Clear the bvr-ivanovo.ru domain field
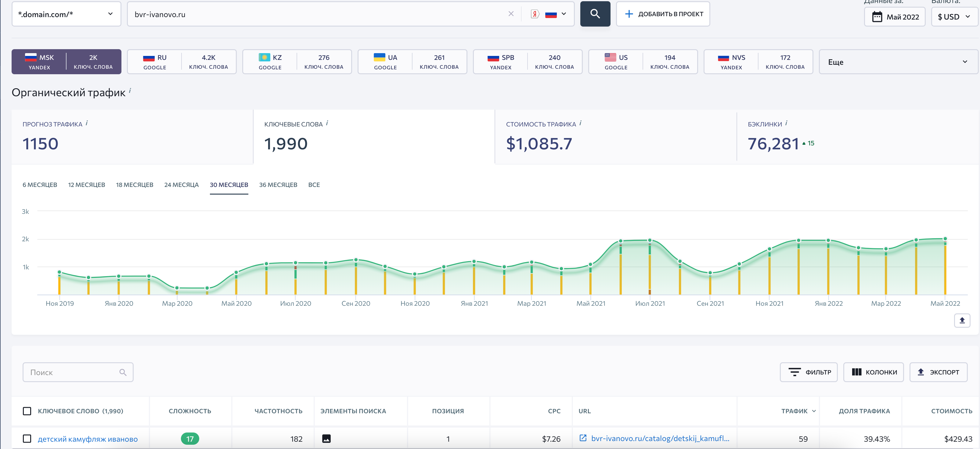Viewport: 980px width, 449px height. pos(510,14)
